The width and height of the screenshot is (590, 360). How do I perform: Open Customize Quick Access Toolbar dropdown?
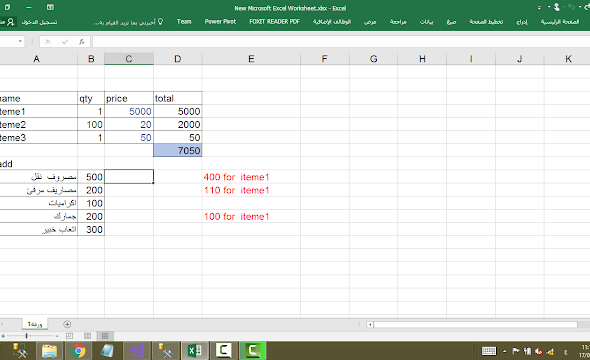[540, 7]
